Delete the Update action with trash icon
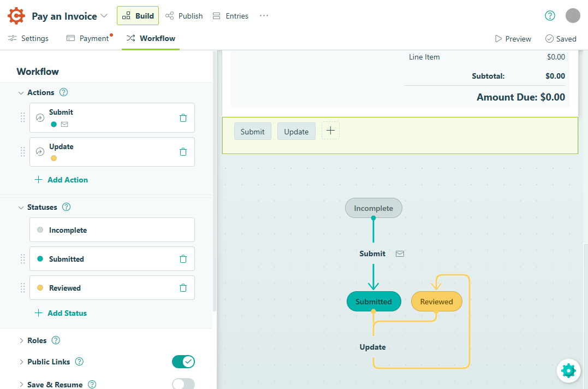Viewport: 588px width, 389px height. tap(183, 152)
